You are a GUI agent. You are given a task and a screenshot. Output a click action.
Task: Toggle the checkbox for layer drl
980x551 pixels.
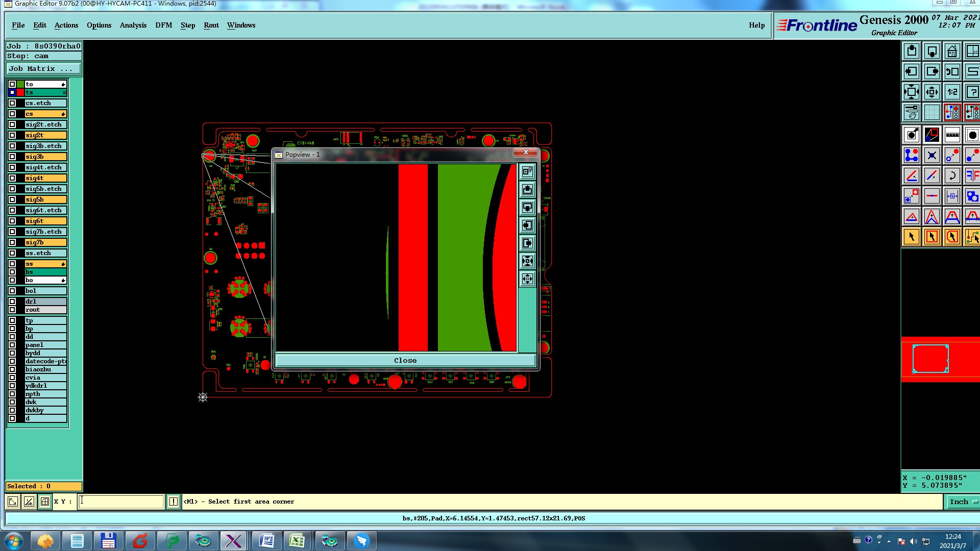click(x=12, y=302)
